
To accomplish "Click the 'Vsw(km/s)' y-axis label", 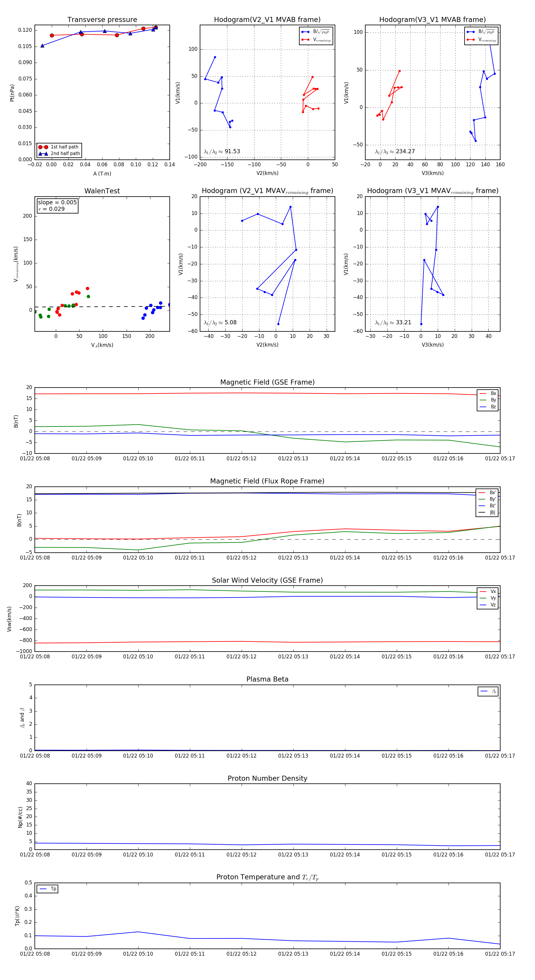I will (9, 619).
